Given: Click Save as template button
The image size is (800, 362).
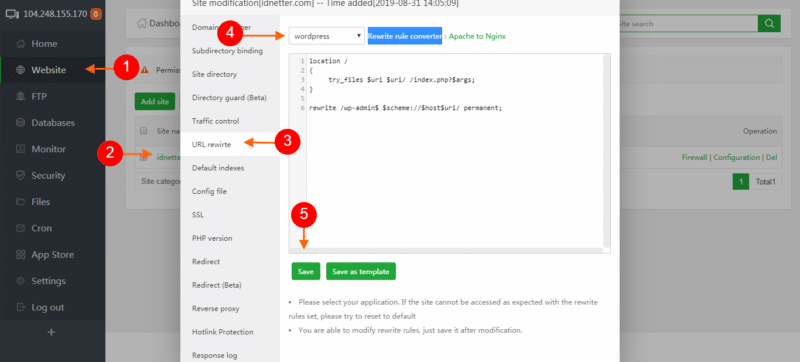Looking at the screenshot, I should [361, 272].
